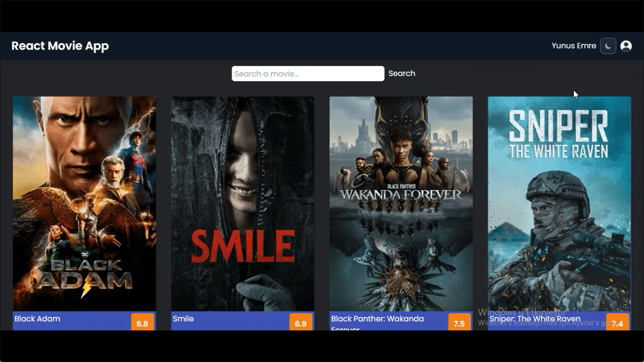This screenshot has width=644, height=362.
Task: Focus the Search a movie input field
Action: pos(308,74)
